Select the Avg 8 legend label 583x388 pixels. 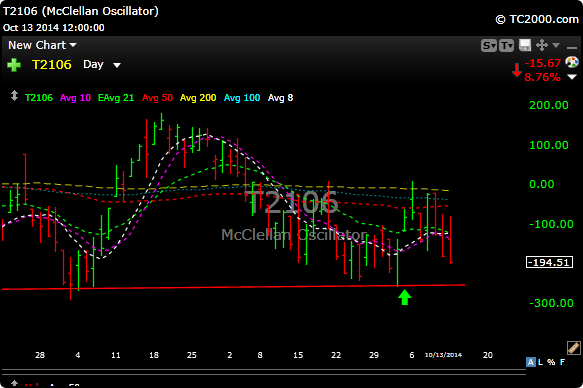point(280,98)
